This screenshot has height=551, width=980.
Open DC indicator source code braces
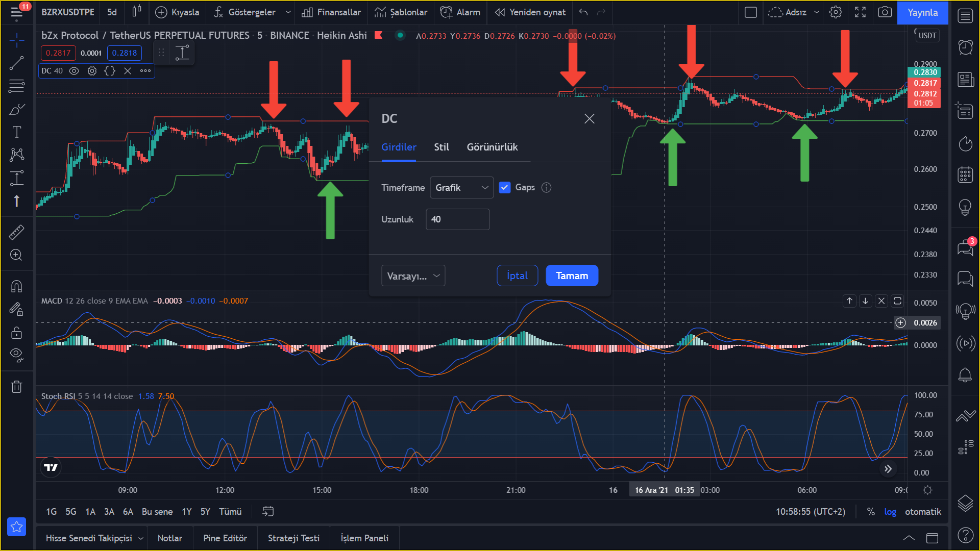tap(110, 71)
